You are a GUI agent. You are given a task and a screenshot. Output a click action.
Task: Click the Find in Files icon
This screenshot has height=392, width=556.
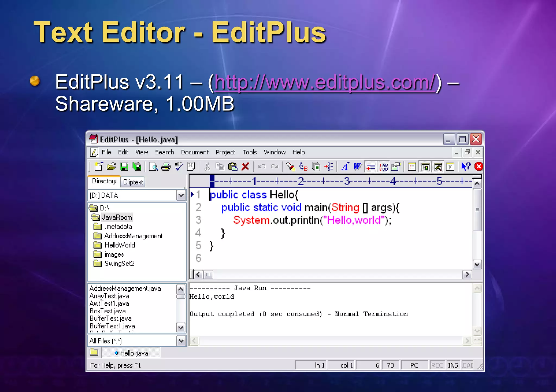tap(316, 166)
